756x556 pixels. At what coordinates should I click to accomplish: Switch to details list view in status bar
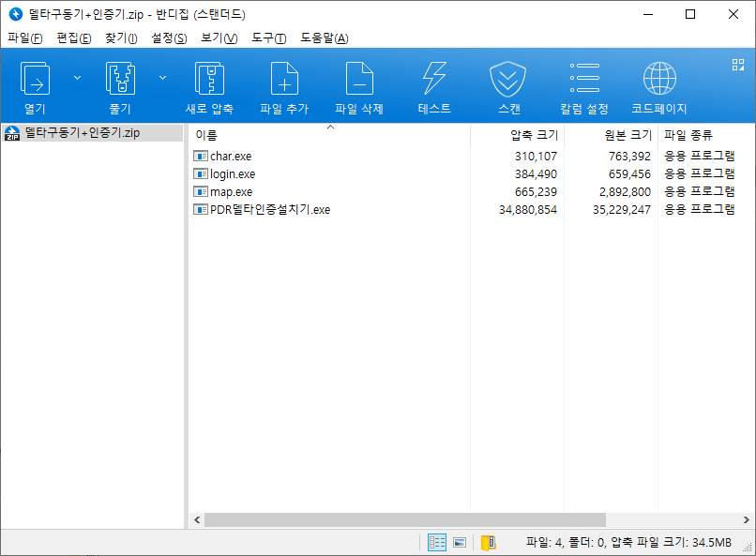(437, 543)
